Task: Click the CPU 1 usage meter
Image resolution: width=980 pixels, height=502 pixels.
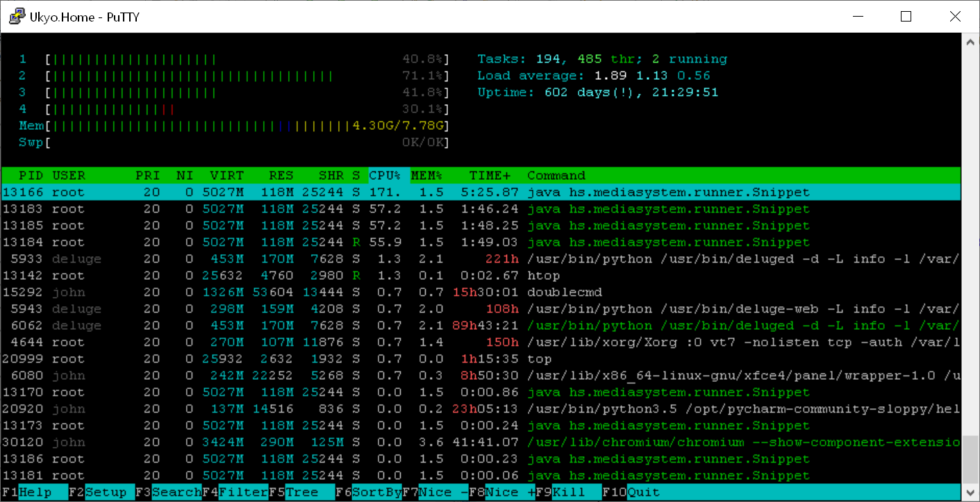Action: [x=234, y=59]
